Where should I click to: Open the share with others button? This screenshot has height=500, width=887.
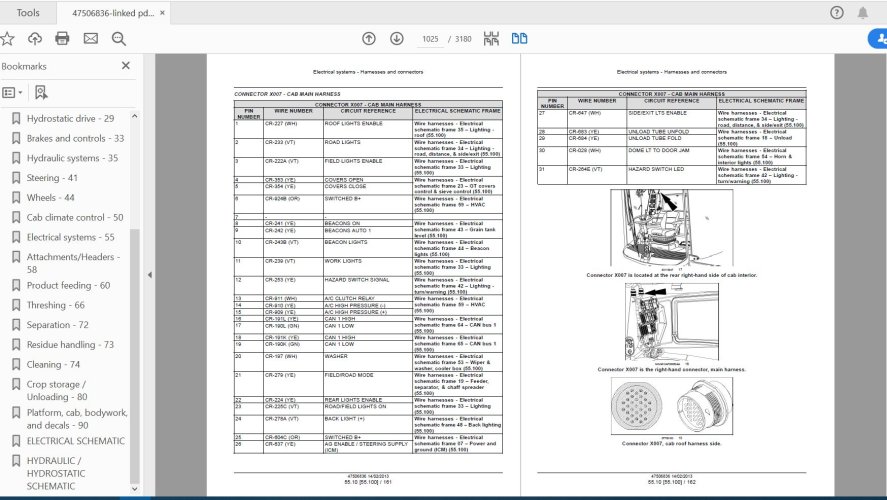(x=878, y=38)
